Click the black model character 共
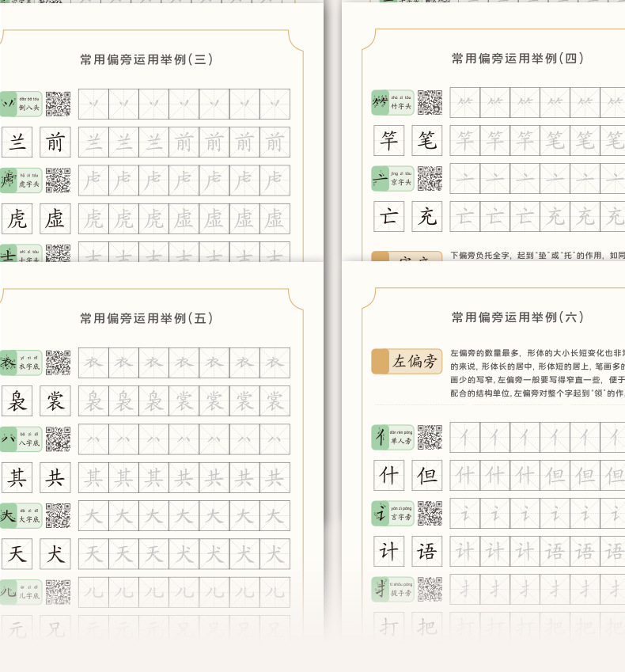The height and width of the screenshot is (672, 625). point(55,477)
